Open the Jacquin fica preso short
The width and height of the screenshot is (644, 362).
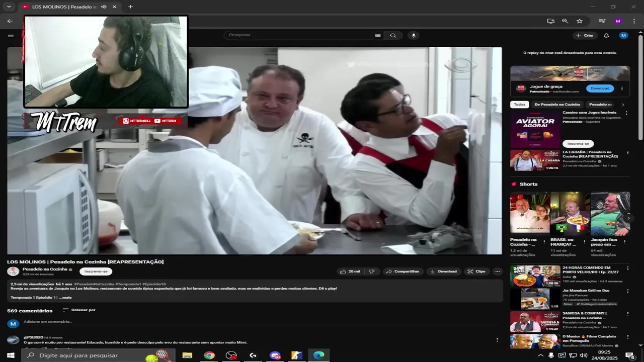[x=610, y=213]
